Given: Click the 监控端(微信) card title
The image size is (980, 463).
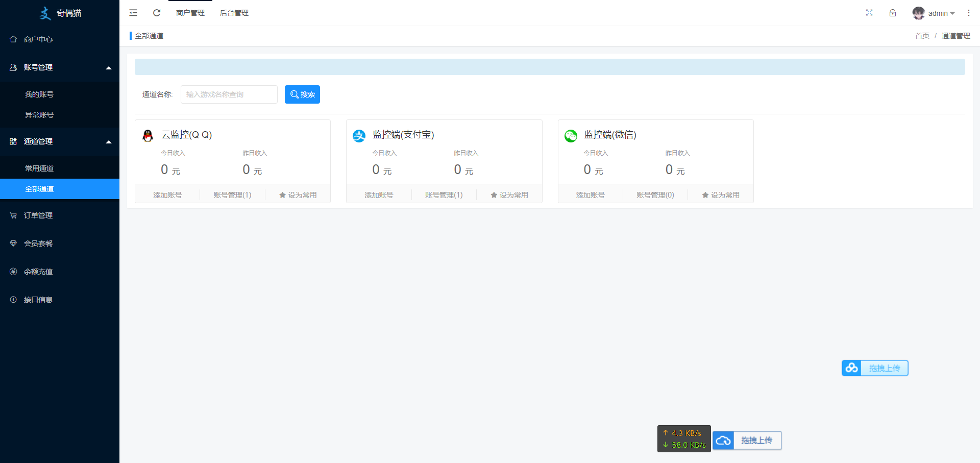Looking at the screenshot, I should tap(610, 135).
